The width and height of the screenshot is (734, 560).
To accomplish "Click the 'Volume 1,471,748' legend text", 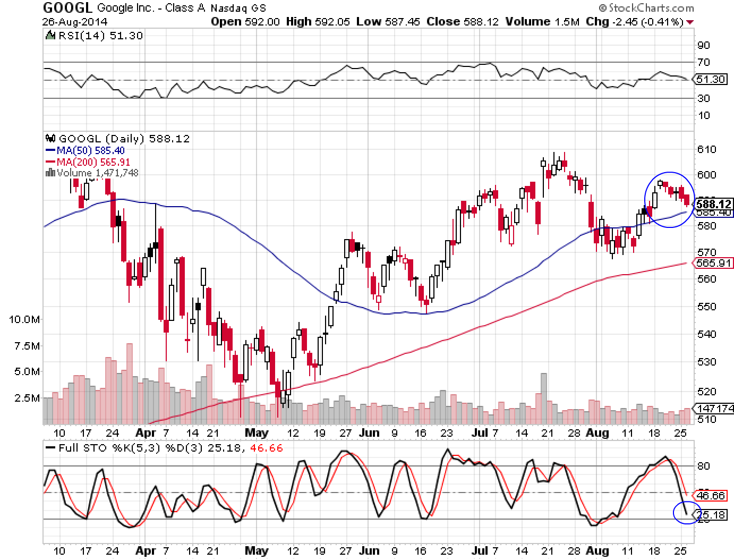I will [98, 173].
